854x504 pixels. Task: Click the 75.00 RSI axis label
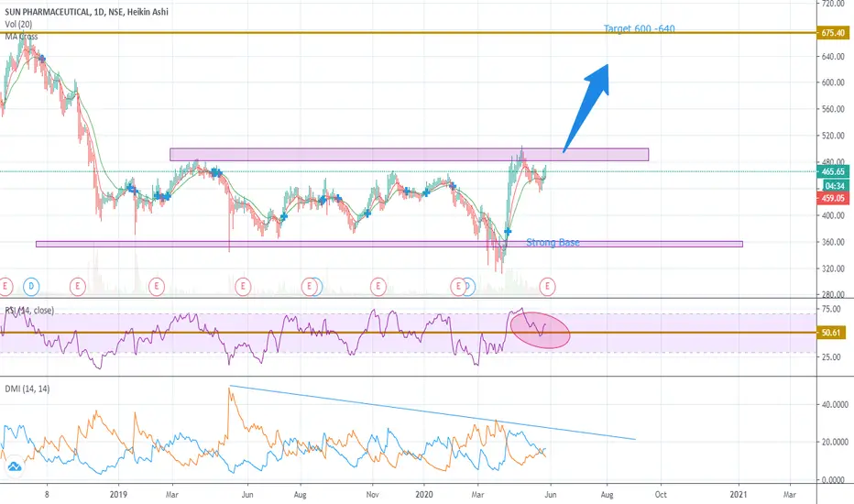point(832,310)
